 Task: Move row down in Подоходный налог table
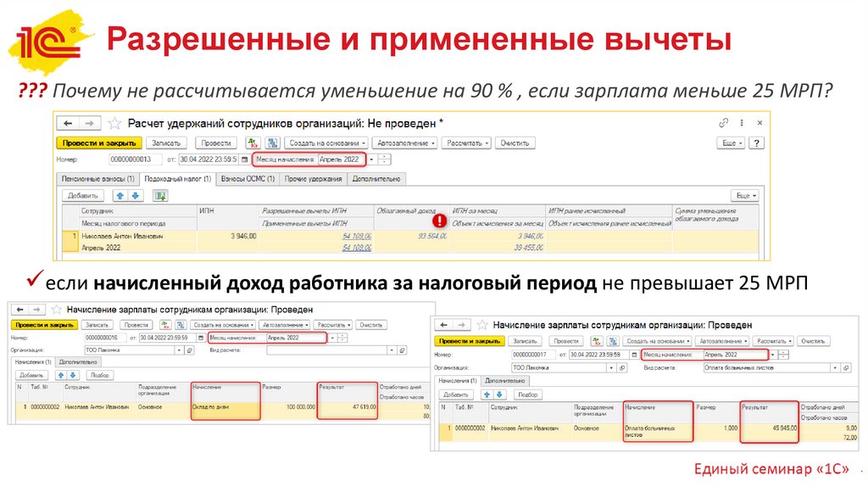pyautogui.click(x=136, y=196)
